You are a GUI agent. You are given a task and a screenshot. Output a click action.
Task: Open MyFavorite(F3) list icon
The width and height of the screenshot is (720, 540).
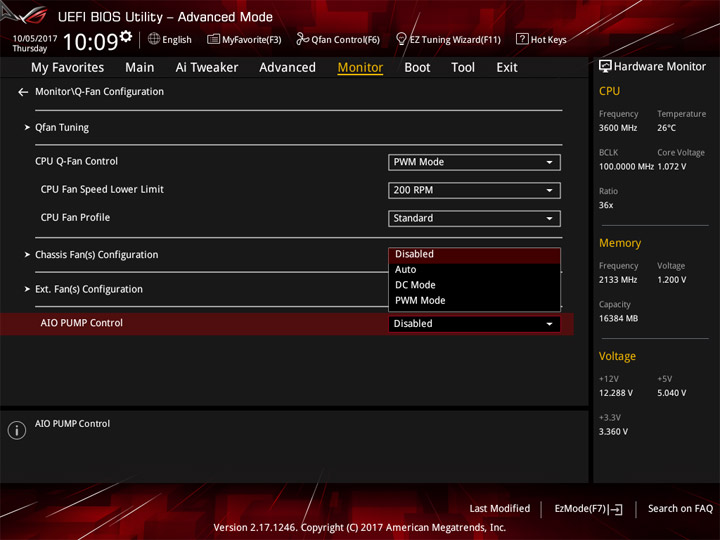pos(213,39)
